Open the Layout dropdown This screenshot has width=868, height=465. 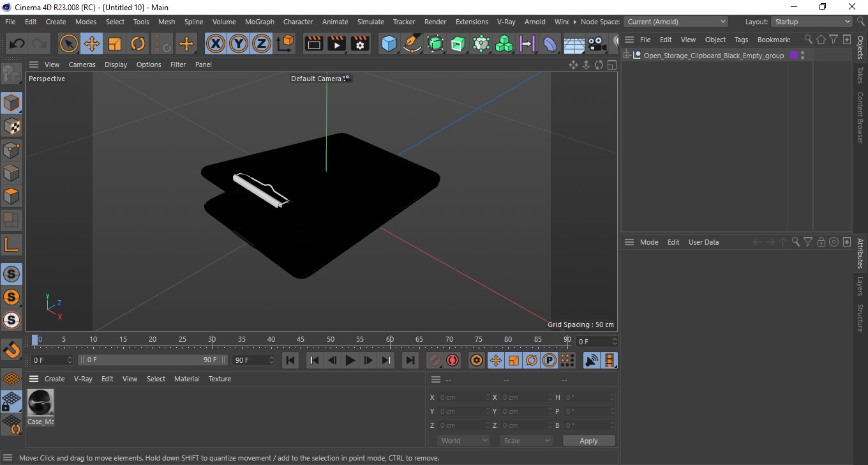coord(812,22)
